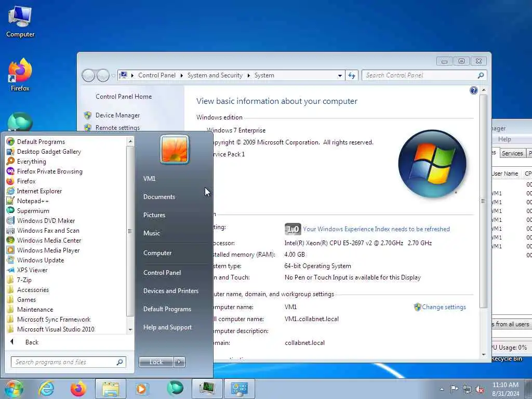This screenshot has height=399, width=532.
Task: Click the Lock button
Action: point(156,362)
